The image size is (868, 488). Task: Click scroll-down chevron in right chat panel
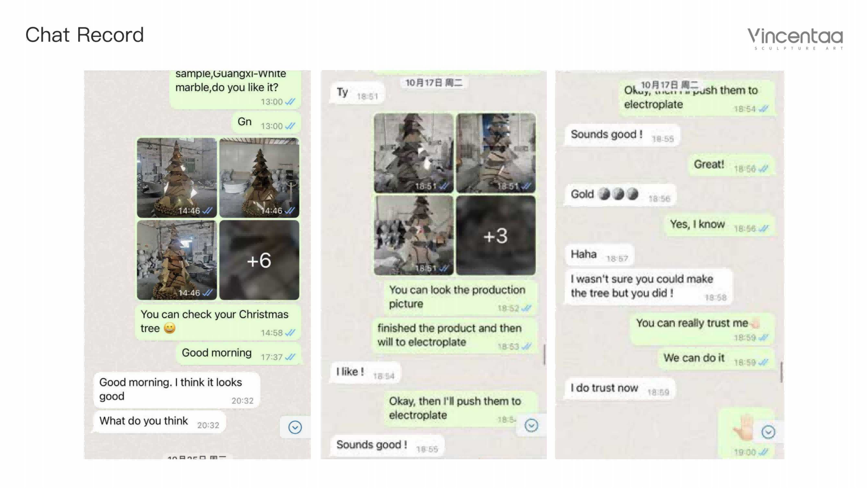click(768, 432)
